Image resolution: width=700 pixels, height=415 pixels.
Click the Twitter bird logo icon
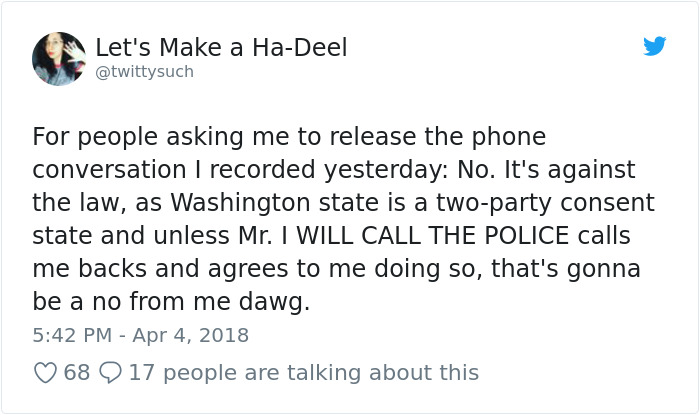pos(654,46)
